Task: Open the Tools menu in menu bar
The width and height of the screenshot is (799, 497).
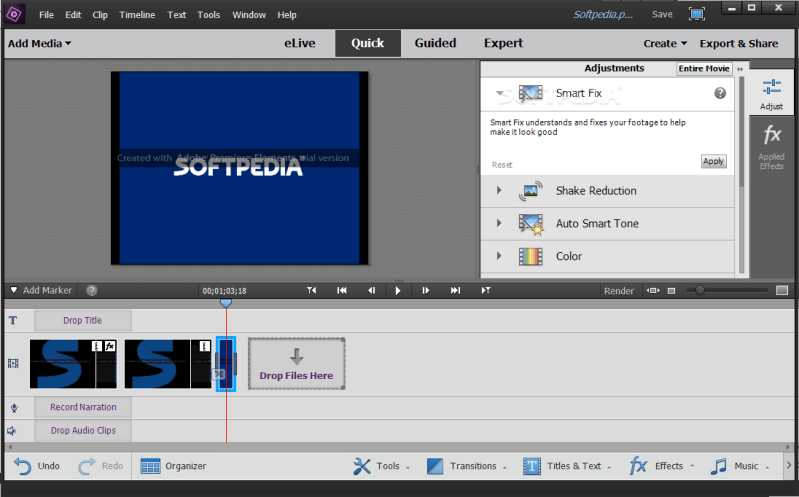Action: point(208,15)
